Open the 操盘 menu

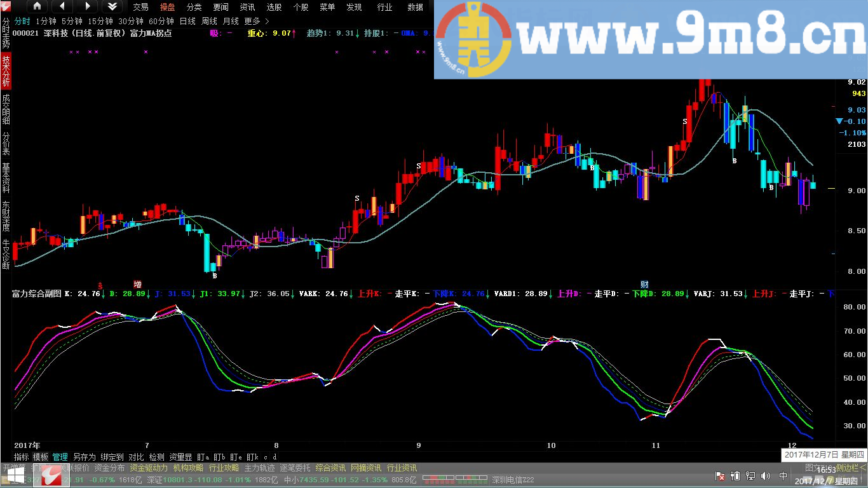tap(167, 7)
